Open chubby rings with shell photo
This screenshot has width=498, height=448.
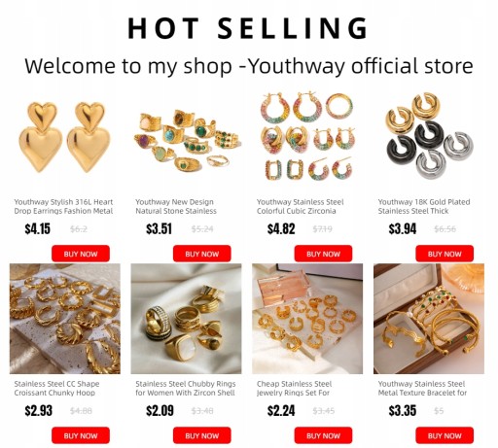pos(186,319)
